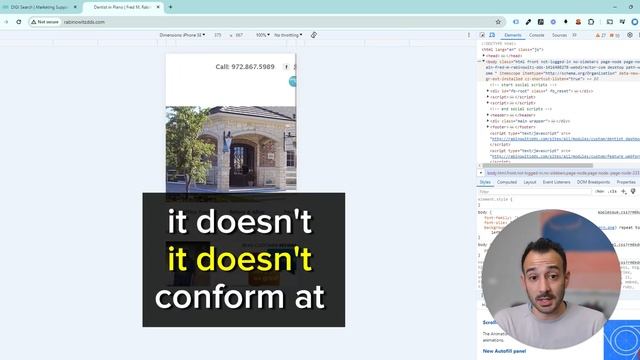640x360 pixels.
Task: Reload the page with the refresh button
Action: [19, 22]
